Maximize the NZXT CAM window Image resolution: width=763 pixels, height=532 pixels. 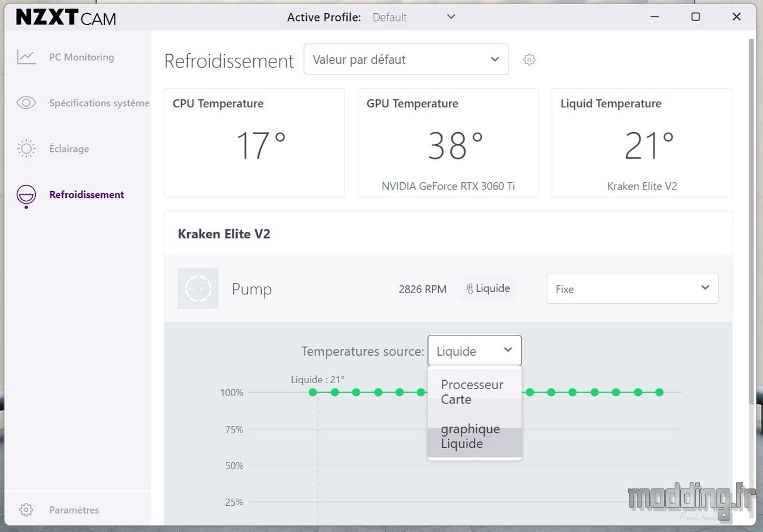(695, 17)
